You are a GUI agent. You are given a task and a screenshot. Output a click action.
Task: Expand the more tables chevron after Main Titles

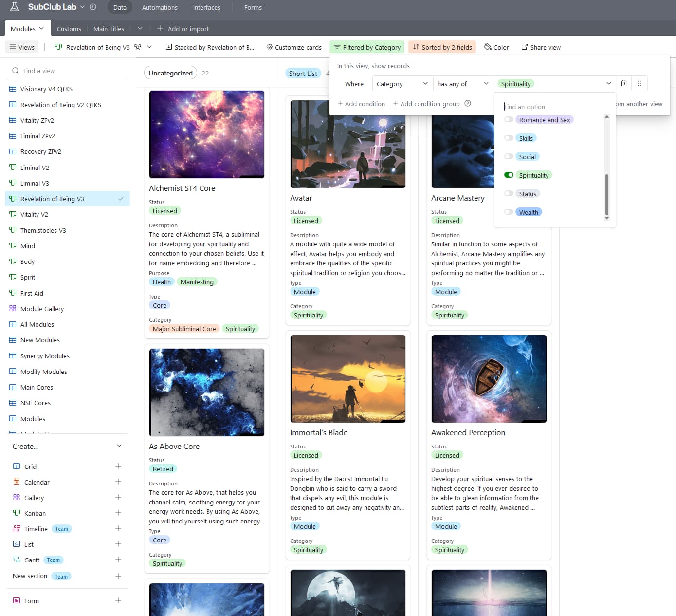coord(140,29)
